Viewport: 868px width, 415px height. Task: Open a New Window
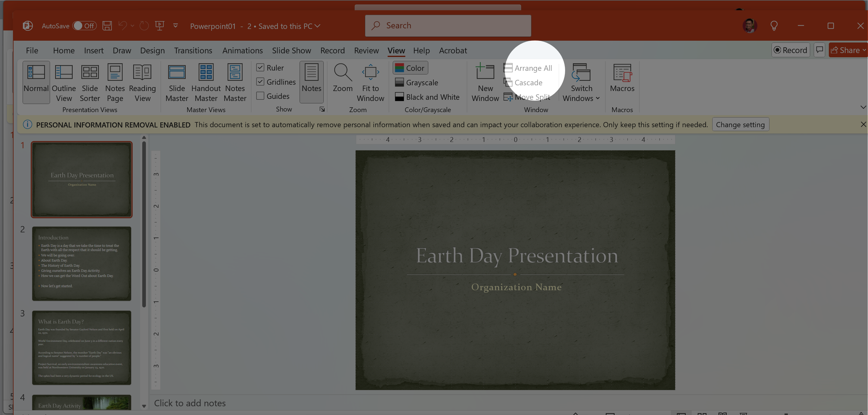[485, 83]
